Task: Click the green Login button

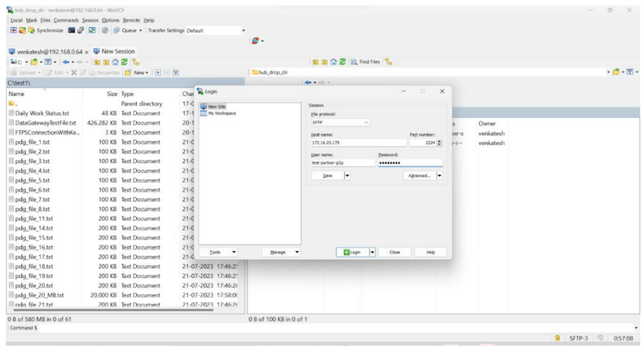Action: click(352, 252)
